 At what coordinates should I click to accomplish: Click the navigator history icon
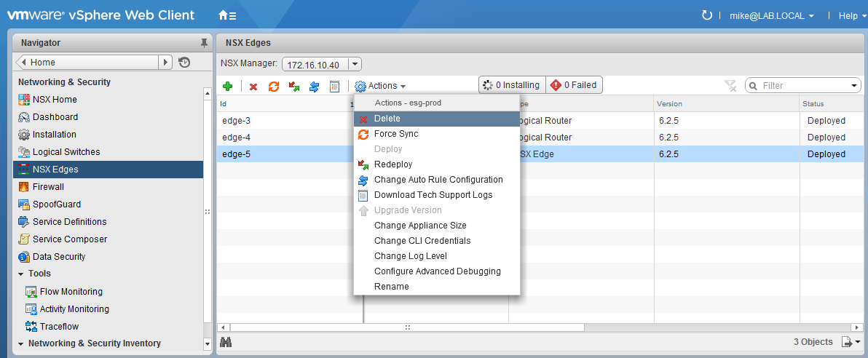184,63
